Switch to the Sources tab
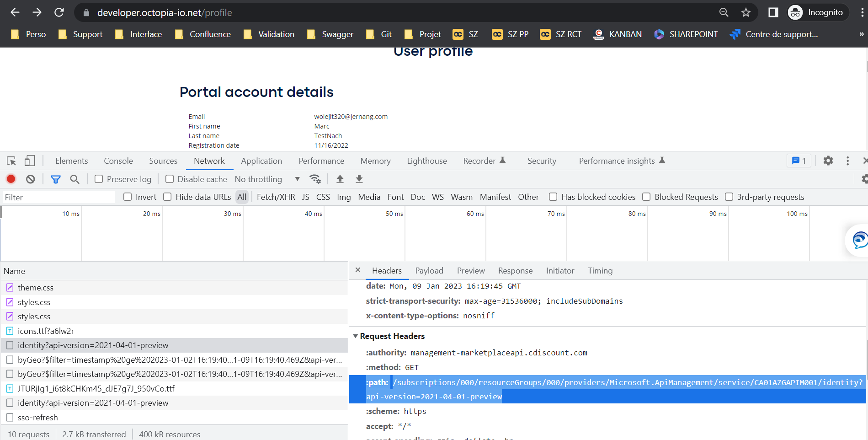The height and width of the screenshot is (440, 868). click(163, 161)
